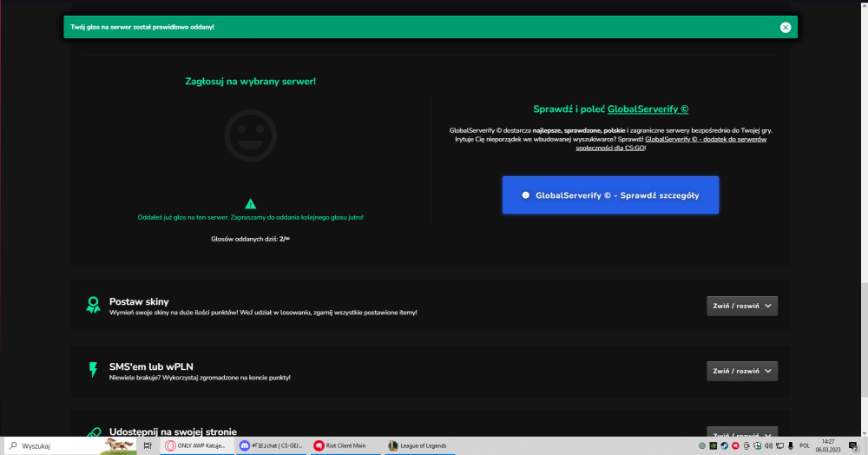Select the Głosów oddanych dziś counter text
Screen dimensions: 868x455
coord(250,239)
